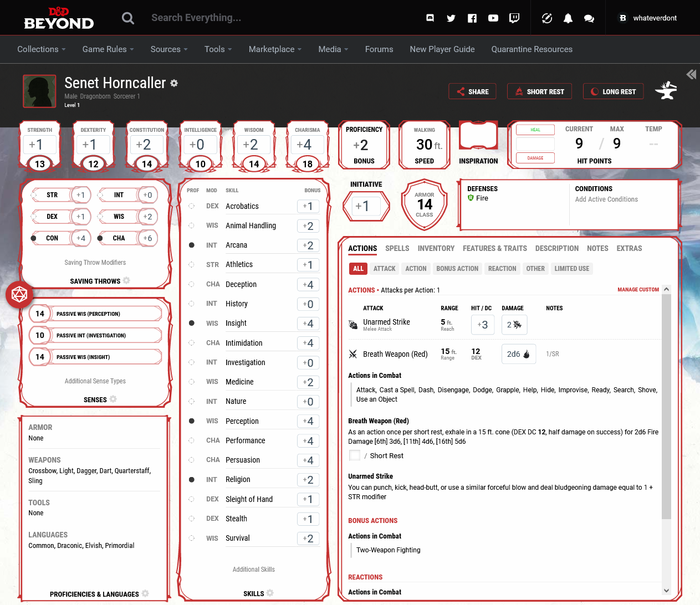Click the hit point amount input field
Viewport: 700px width, 605px height.
[535, 144]
